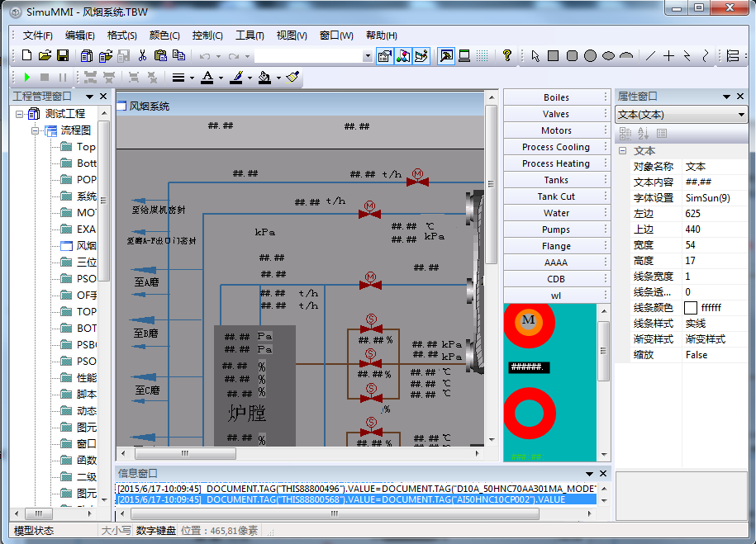Pick the pointer selection arrow tool
The height and width of the screenshot is (544, 756).
coord(535,56)
